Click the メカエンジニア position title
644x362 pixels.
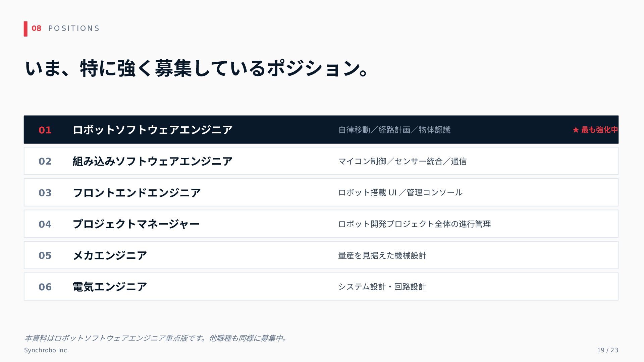tap(110, 255)
